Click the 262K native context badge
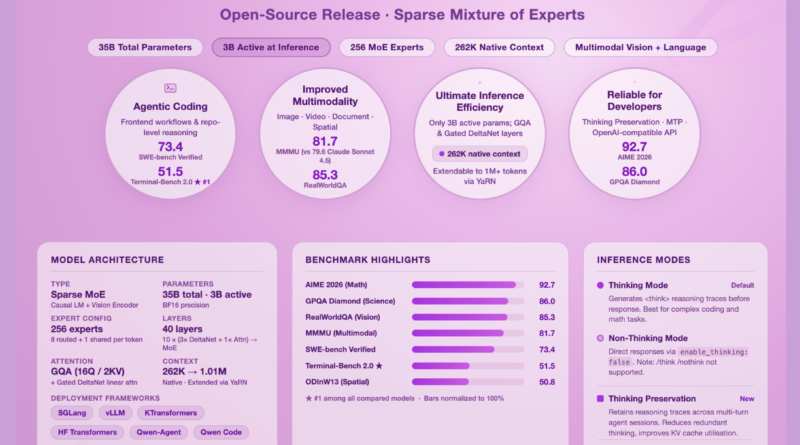The height and width of the screenshot is (445, 800). [x=480, y=154]
